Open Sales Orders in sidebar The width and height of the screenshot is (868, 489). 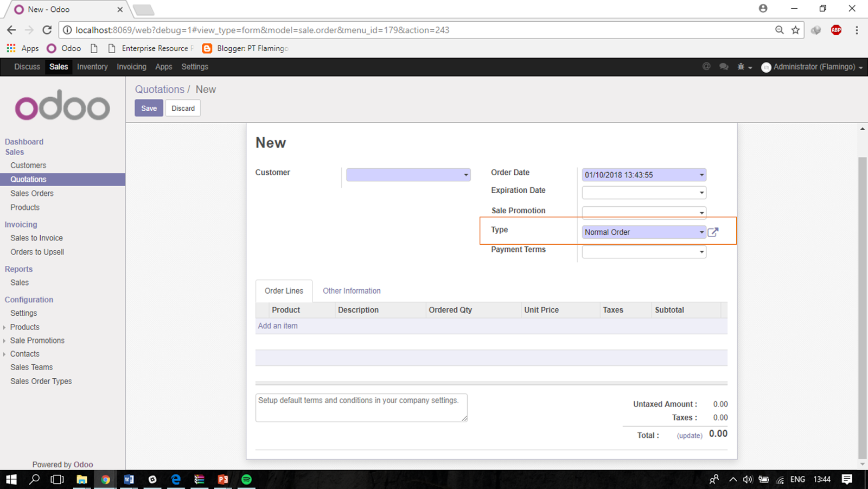[32, 193]
